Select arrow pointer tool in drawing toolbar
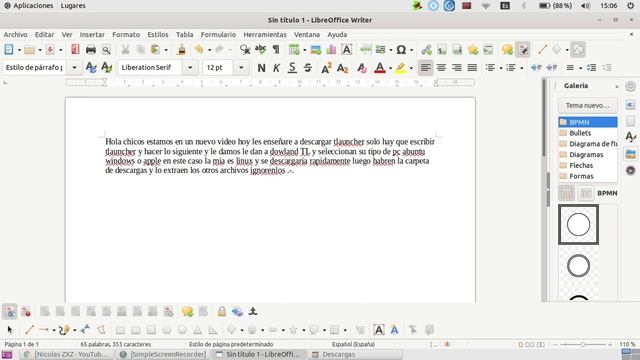The height and width of the screenshot is (360, 640). (10, 330)
